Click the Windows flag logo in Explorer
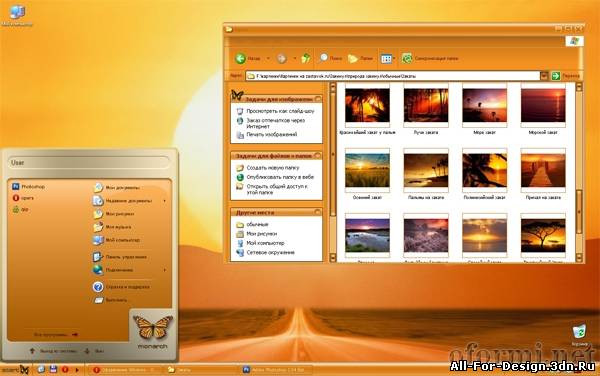This screenshot has height=376, width=600. tap(574, 41)
